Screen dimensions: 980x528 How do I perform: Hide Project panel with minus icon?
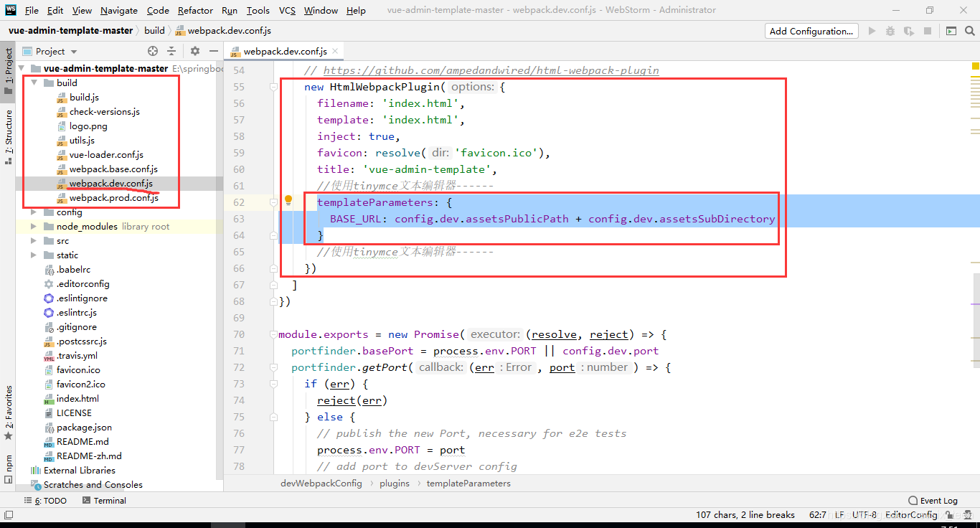213,51
